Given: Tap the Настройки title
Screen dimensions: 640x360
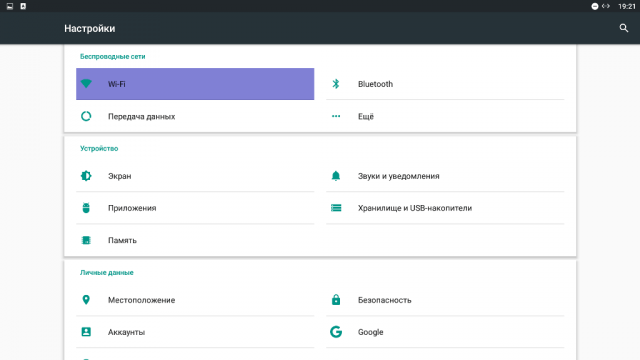Looking at the screenshot, I should click(89, 28).
